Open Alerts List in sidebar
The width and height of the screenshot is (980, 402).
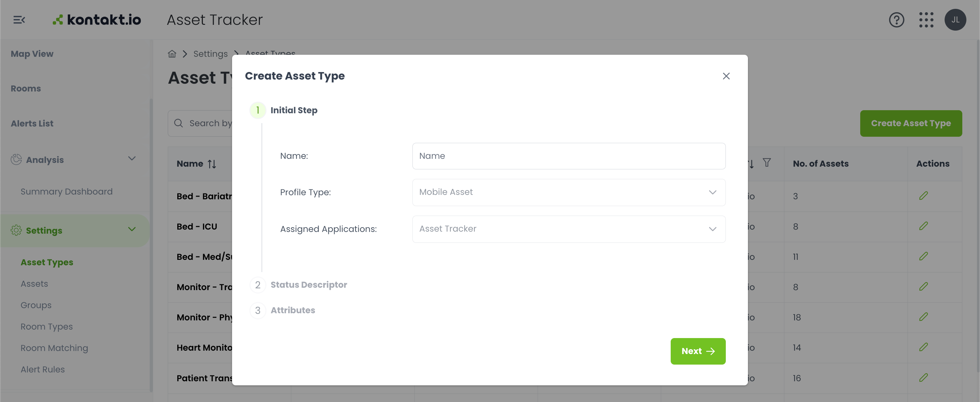click(32, 123)
